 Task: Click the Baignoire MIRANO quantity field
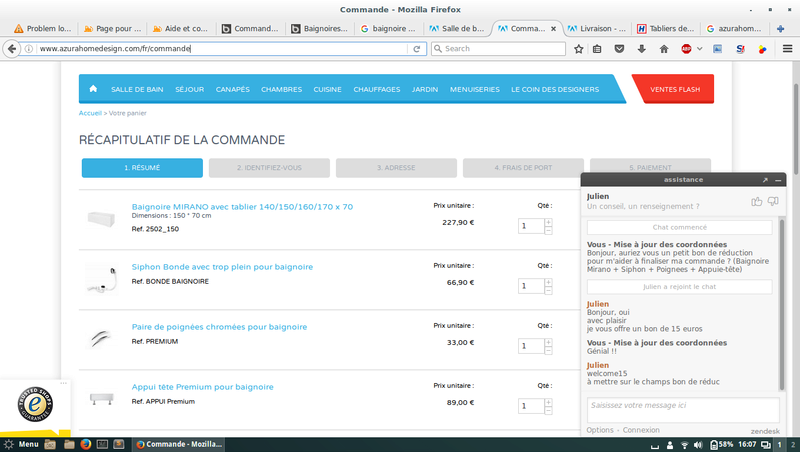point(531,226)
